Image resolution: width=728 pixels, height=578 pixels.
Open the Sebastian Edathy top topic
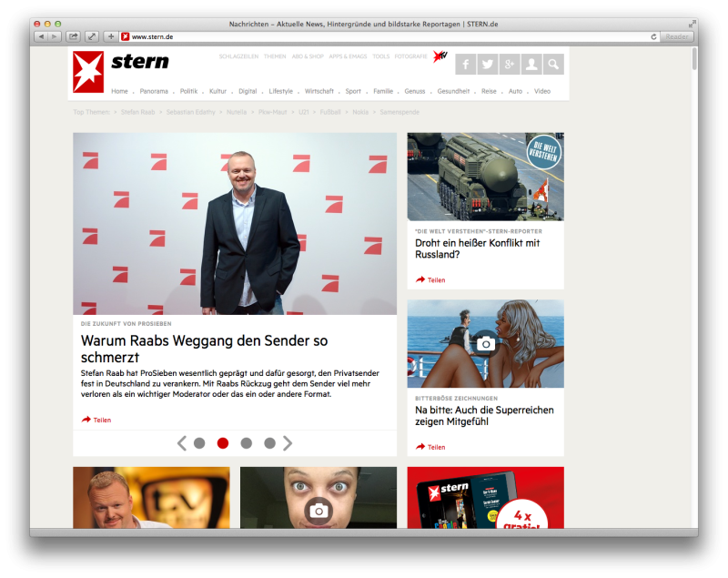[191, 112]
